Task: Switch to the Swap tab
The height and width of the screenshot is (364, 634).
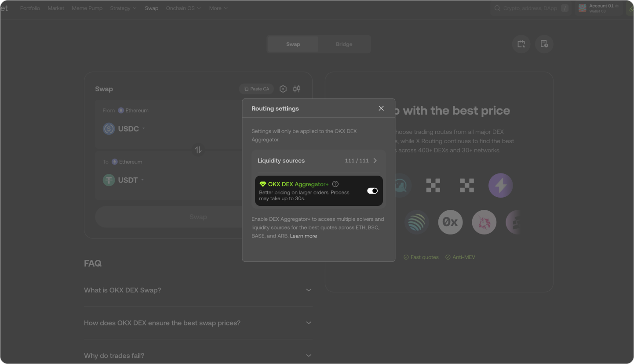Action: tap(293, 44)
